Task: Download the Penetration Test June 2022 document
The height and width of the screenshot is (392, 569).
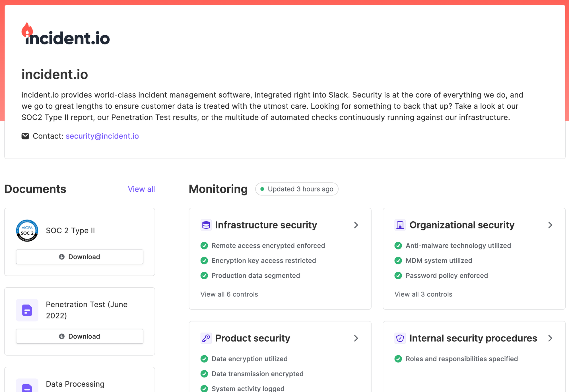Action: pos(80,336)
